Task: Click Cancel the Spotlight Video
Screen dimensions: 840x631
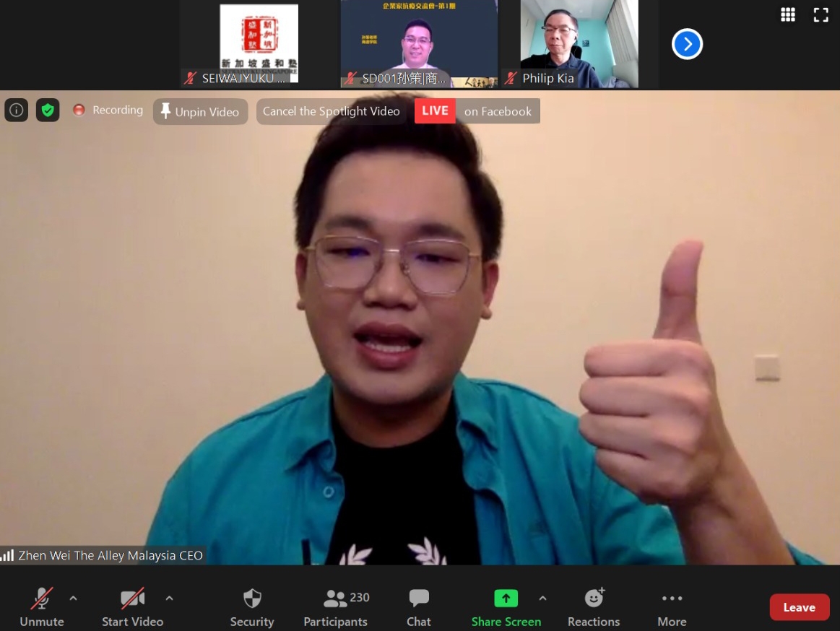Action: coord(331,112)
